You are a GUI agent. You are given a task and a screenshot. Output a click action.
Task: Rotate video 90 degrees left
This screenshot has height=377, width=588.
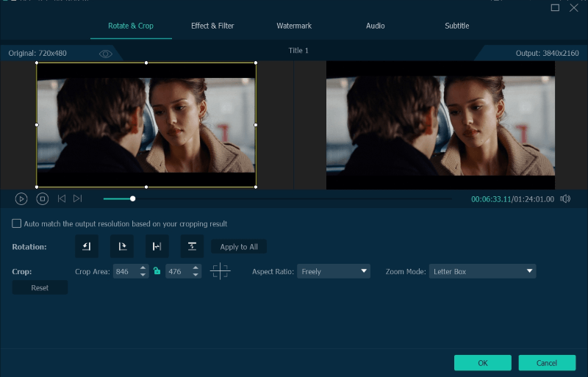coord(87,246)
